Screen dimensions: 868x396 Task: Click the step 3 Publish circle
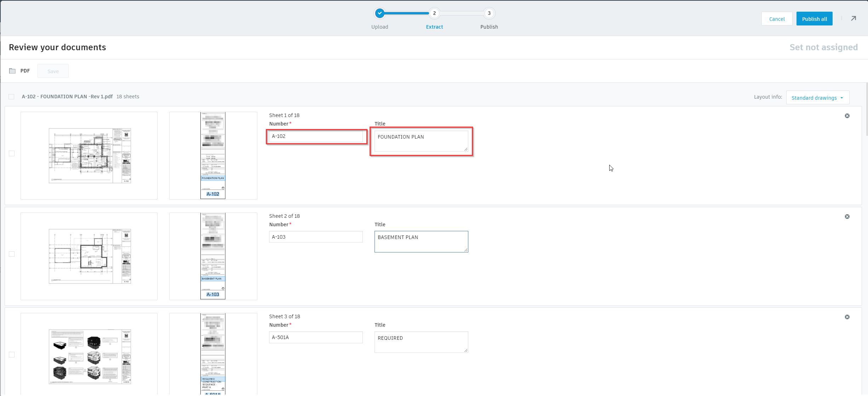tap(489, 13)
